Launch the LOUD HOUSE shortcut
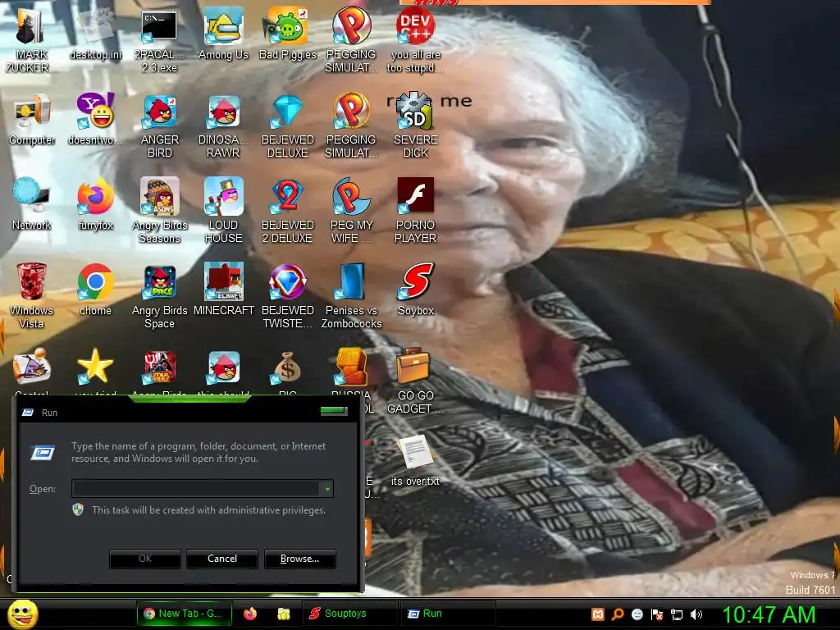 click(x=223, y=211)
